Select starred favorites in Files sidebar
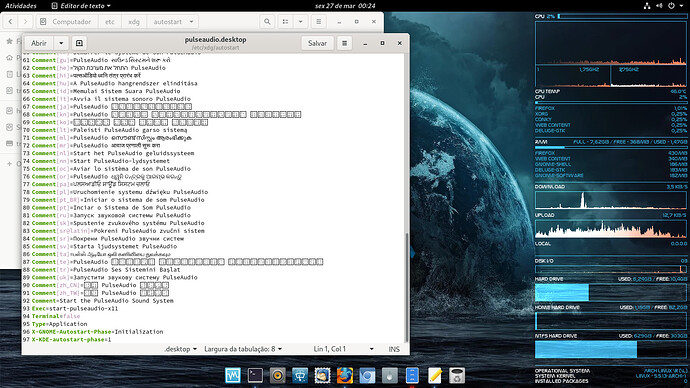690x388 pixels. pos(9,41)
